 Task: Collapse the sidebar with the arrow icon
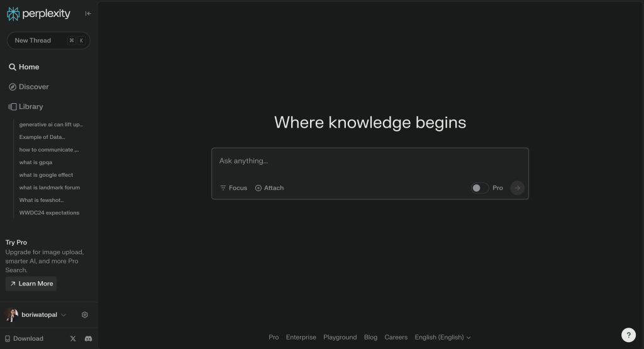pos(88,13)
